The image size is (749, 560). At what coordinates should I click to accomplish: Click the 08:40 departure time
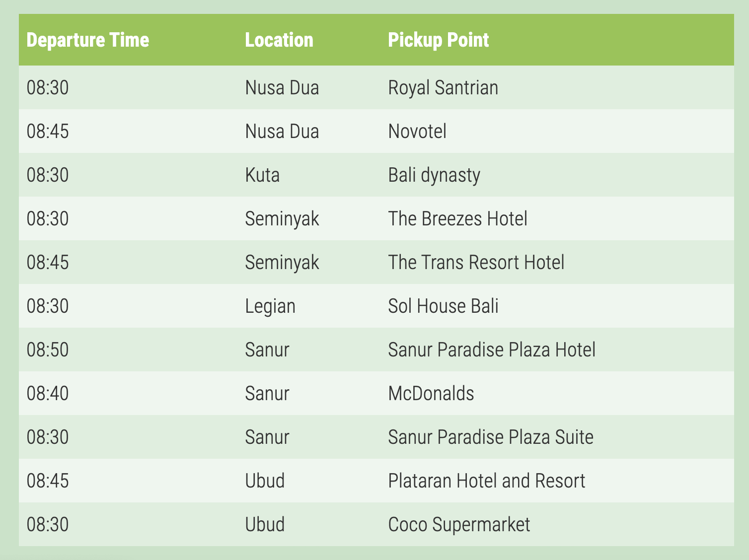click(48, 394)
